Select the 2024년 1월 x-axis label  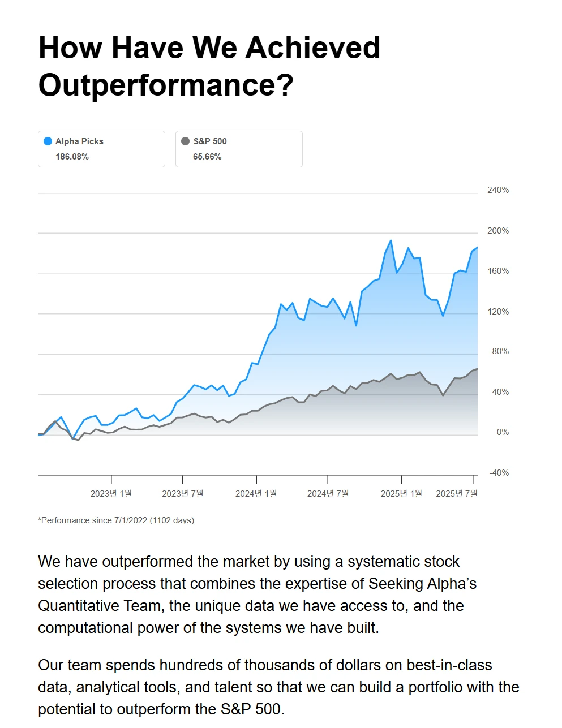click(x=256, y=494)
